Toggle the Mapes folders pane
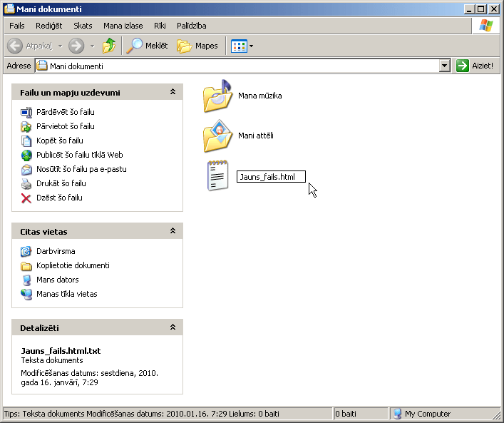This screenshot has height=423, width=504. tap(197, 46)
